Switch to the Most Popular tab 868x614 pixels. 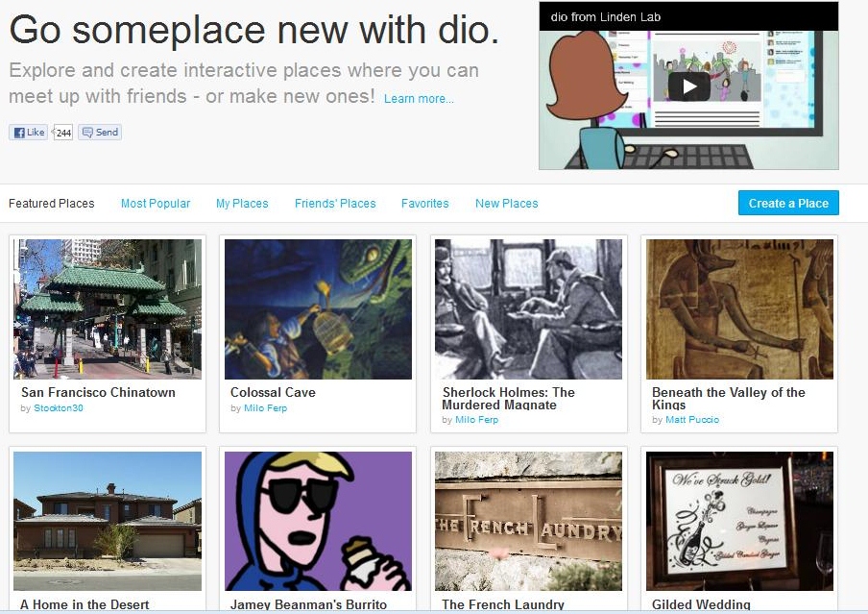tap(156, 204)
